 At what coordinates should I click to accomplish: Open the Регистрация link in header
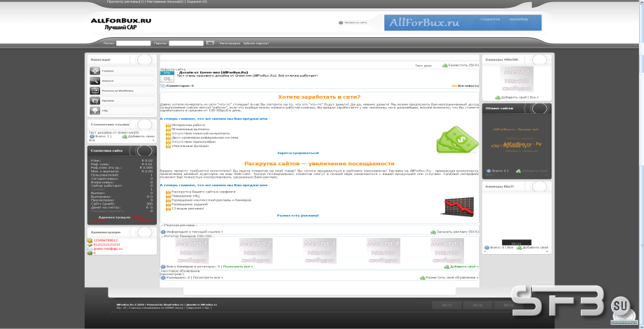pyautogui.click(x=230, y=43)
